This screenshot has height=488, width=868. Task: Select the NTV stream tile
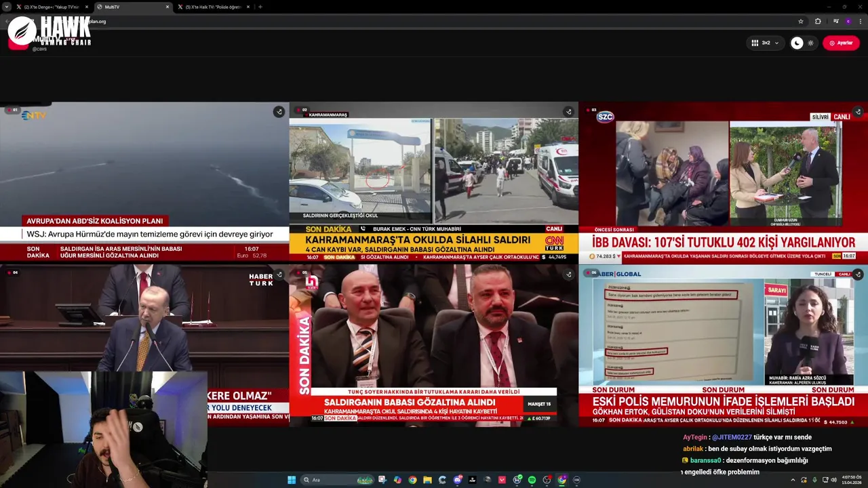(144, 182)
